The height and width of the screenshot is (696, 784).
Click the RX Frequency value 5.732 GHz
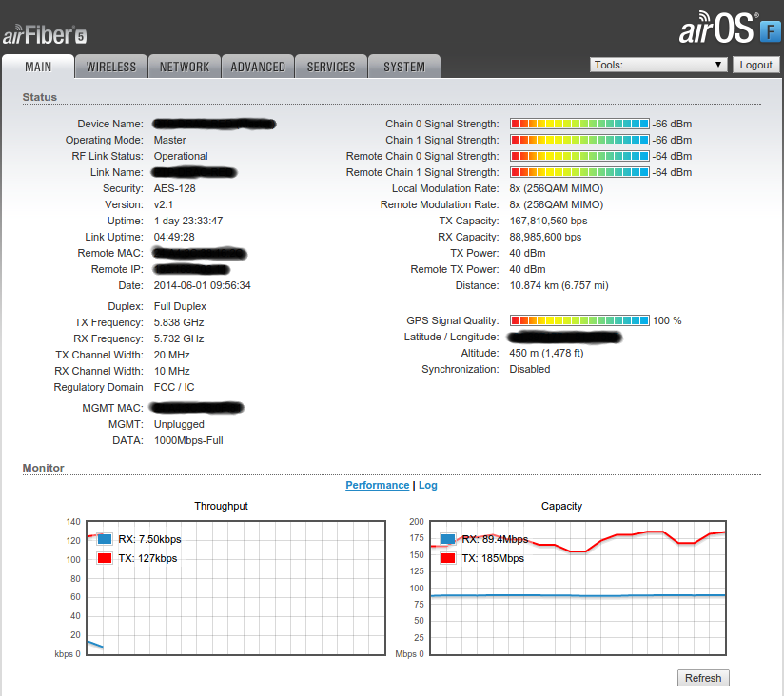pos(179,338)
